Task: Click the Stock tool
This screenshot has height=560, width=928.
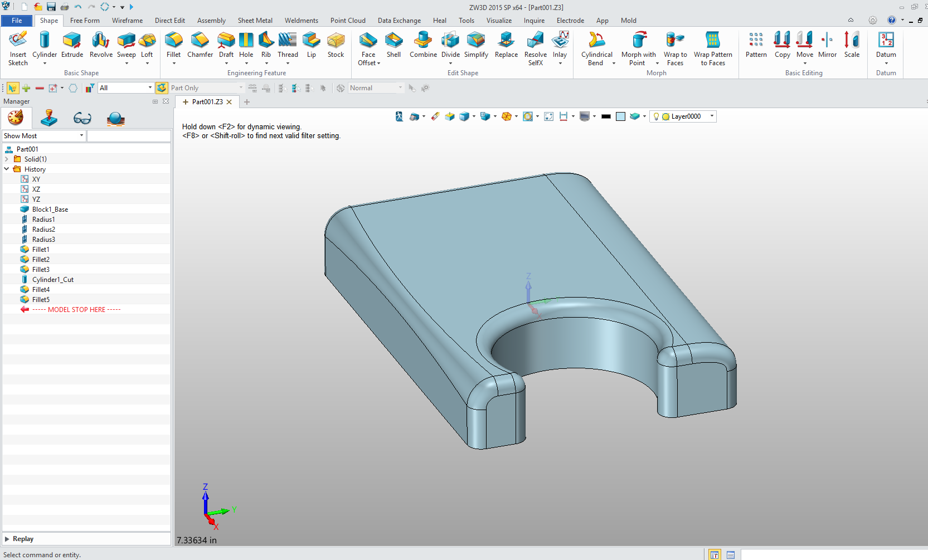Action: pyautogui.click(x=336, y=45)
